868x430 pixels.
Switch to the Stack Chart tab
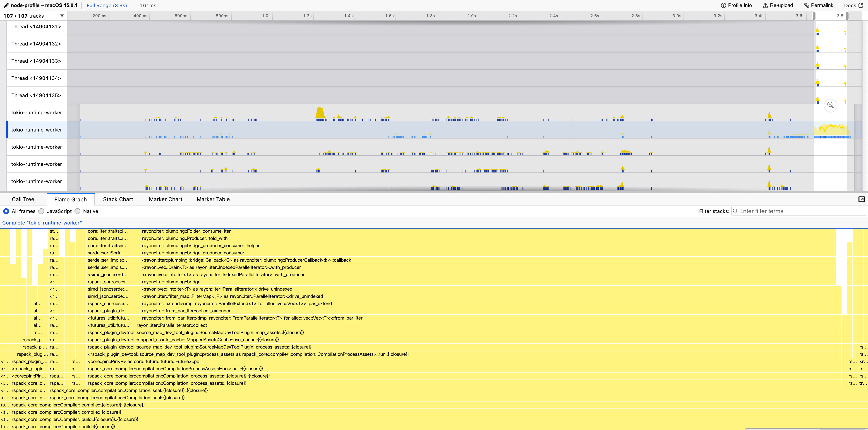(118, 199)
